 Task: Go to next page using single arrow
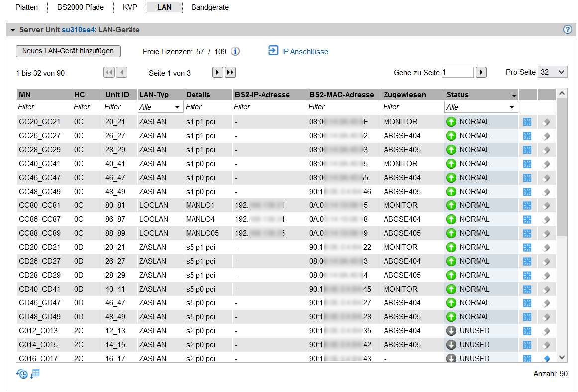click(x=217, y=73)
